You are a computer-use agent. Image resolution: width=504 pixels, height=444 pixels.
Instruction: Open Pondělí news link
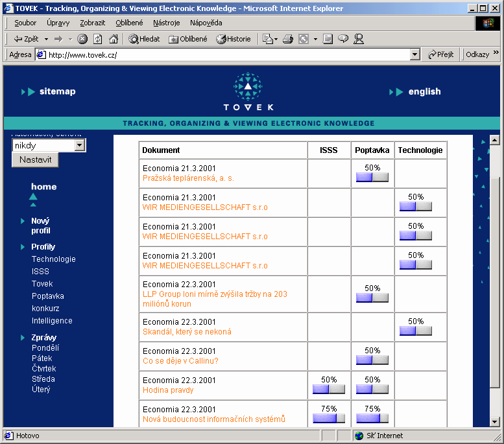click(45, 347)
